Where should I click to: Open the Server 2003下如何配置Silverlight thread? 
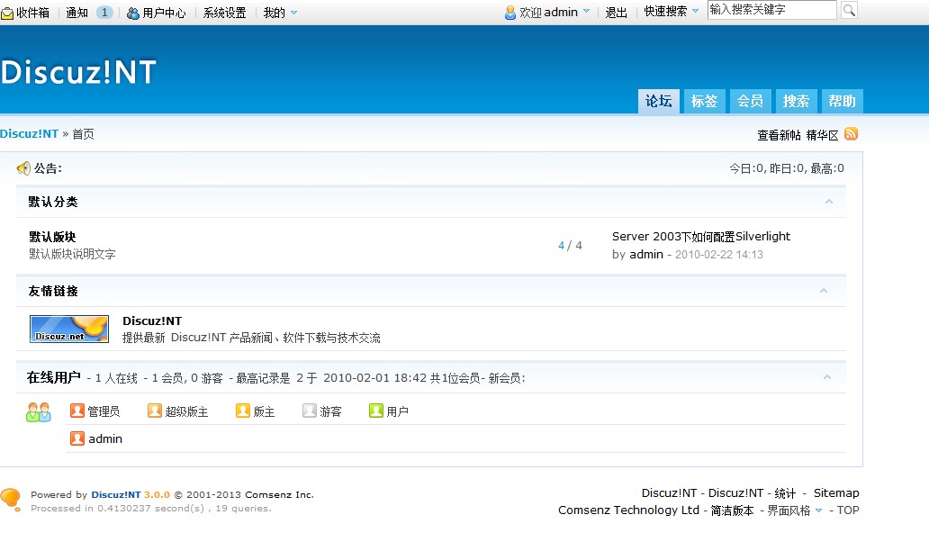[701, 237]
